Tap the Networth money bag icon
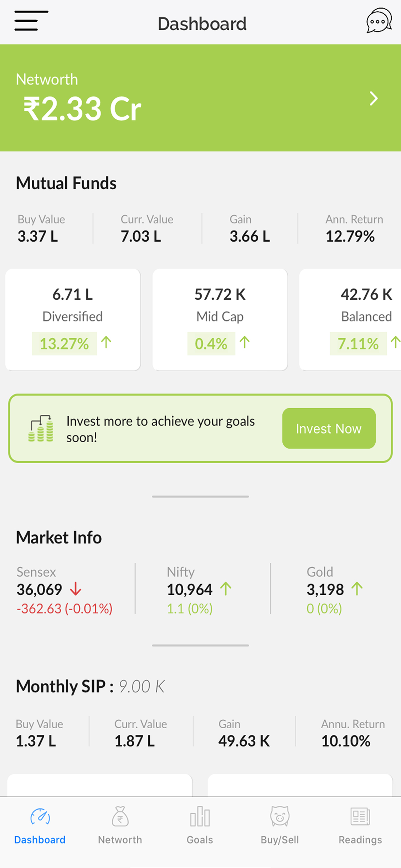 120,816
